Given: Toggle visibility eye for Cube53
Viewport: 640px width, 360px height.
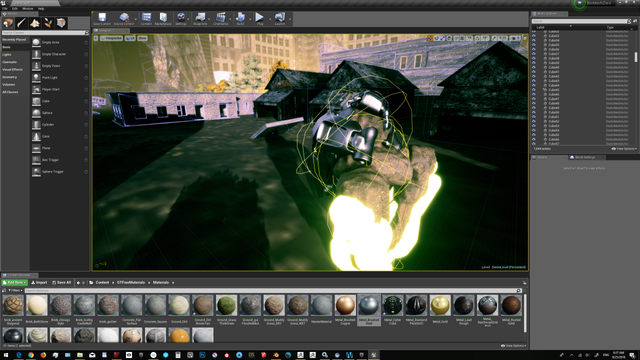Looking at the screenshot, I should (533, 126).
